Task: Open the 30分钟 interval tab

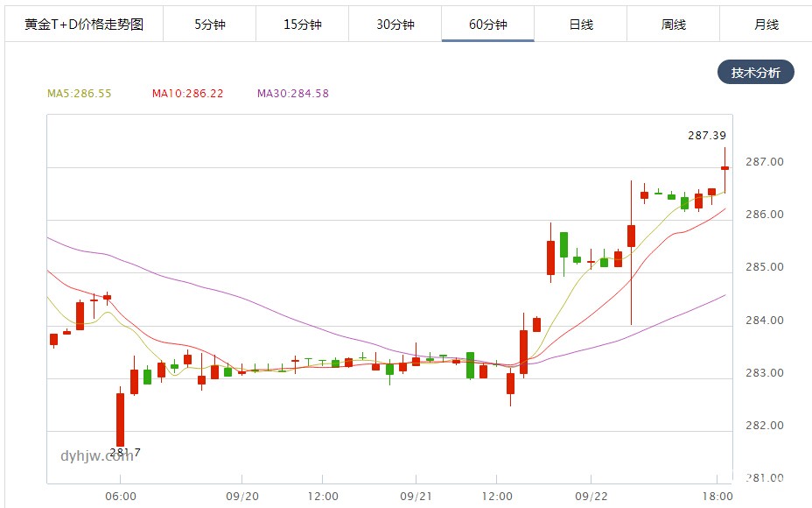Action: pos(395,25)
